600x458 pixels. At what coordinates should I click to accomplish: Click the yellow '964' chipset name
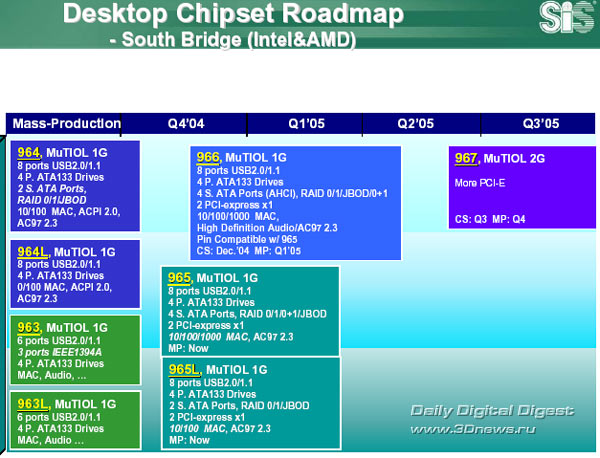(x=28, y=153)
